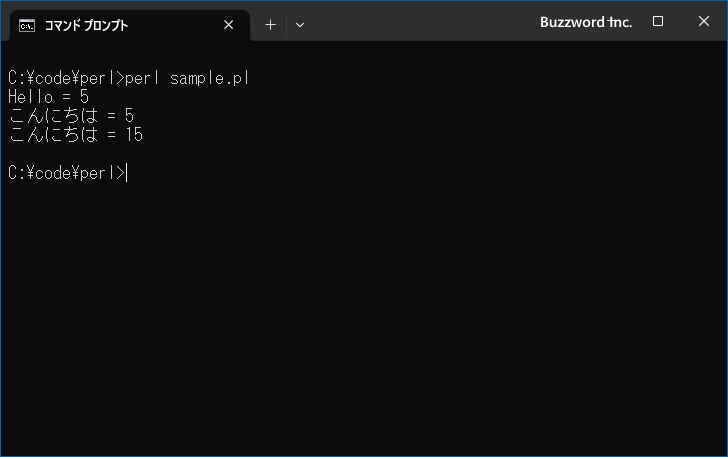
Task: Click the number 15 in the last output line
Action: pos(134,135)
